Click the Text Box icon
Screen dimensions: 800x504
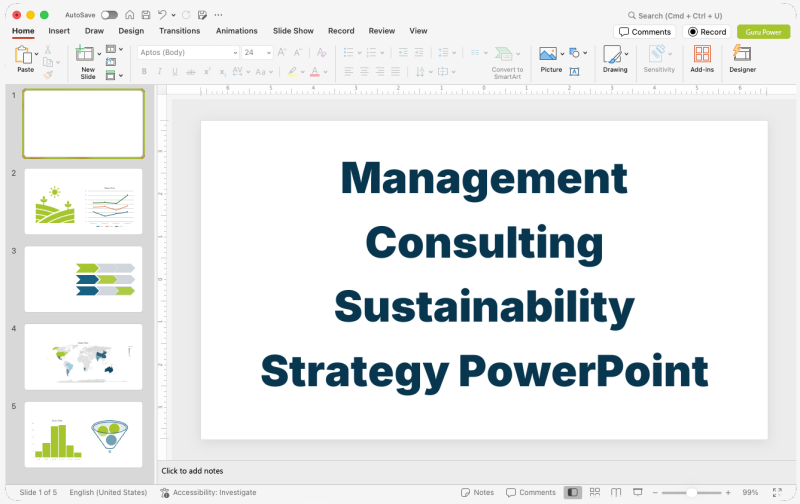pos(574,72)
